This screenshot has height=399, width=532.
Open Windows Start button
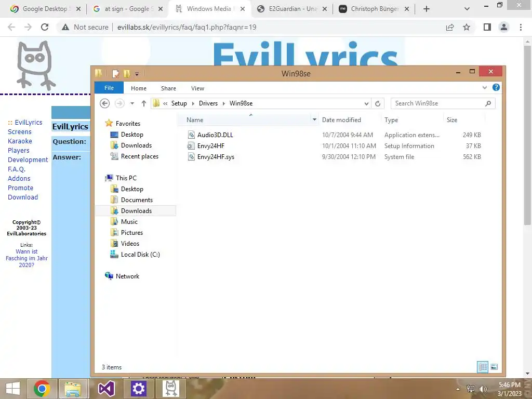[13, 389]
